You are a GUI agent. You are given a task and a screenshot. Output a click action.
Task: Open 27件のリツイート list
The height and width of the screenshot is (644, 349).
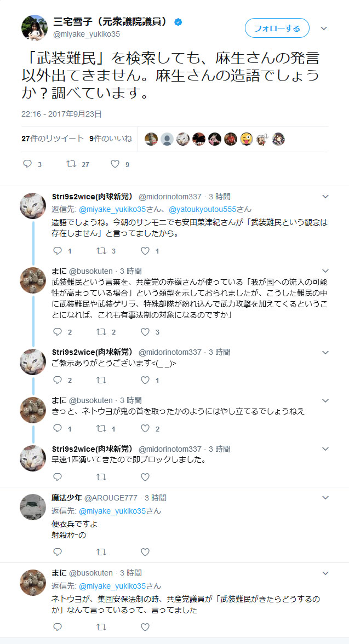coord(53,139)
